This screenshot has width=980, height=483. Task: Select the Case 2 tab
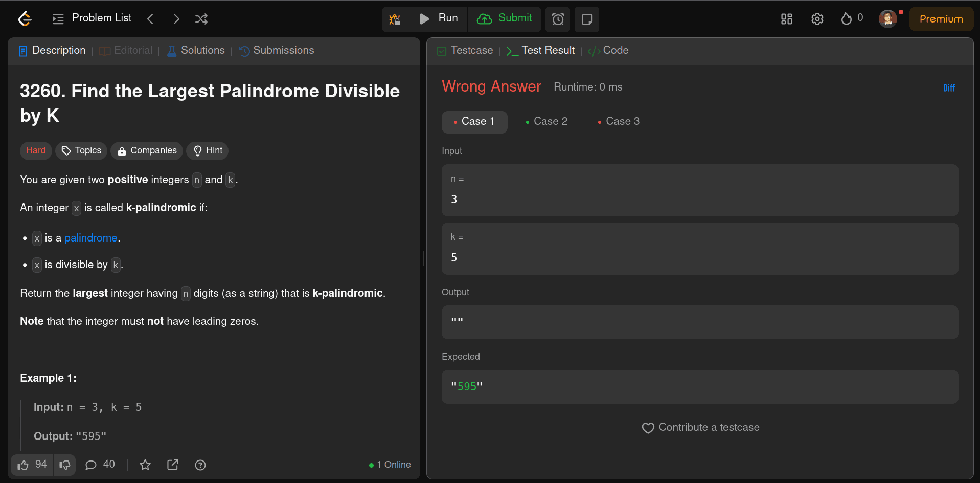coord(546,122)
